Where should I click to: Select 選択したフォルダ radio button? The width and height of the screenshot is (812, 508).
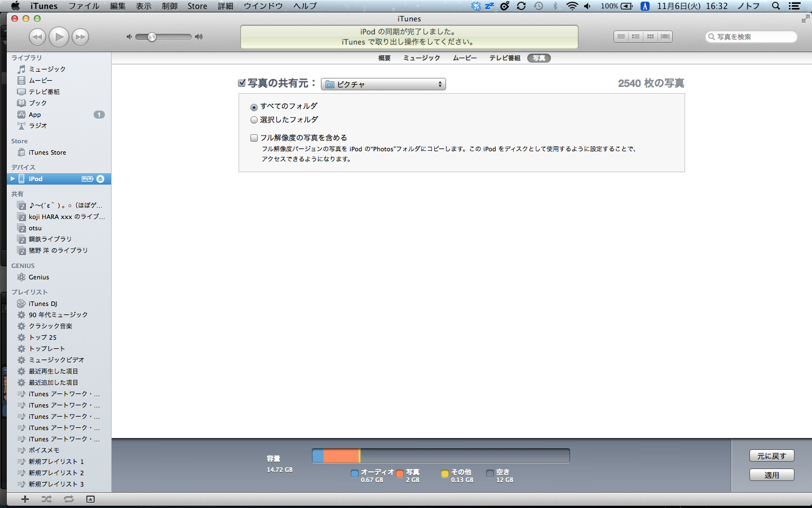tap(254, 120)
